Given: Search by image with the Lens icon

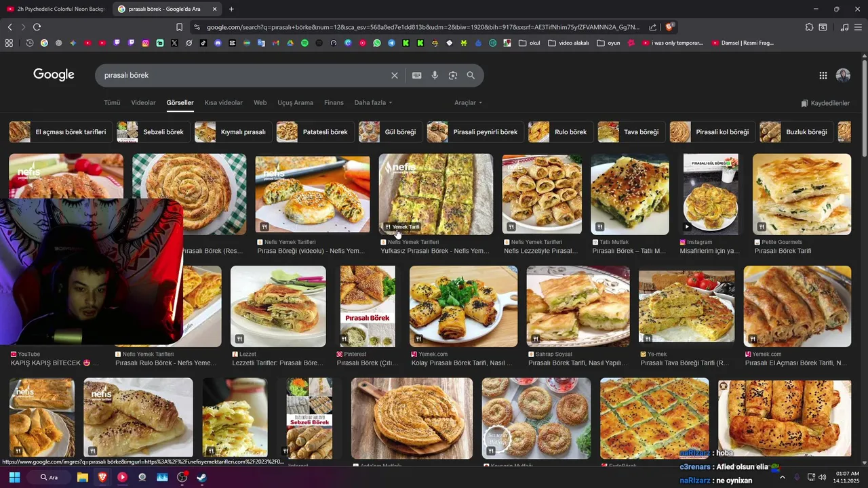Looking at the screenshot, I should (453, 75).
